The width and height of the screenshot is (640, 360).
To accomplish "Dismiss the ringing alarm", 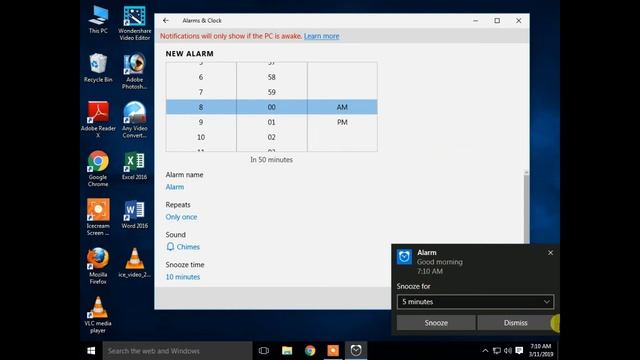I will (x=515, y=323).
